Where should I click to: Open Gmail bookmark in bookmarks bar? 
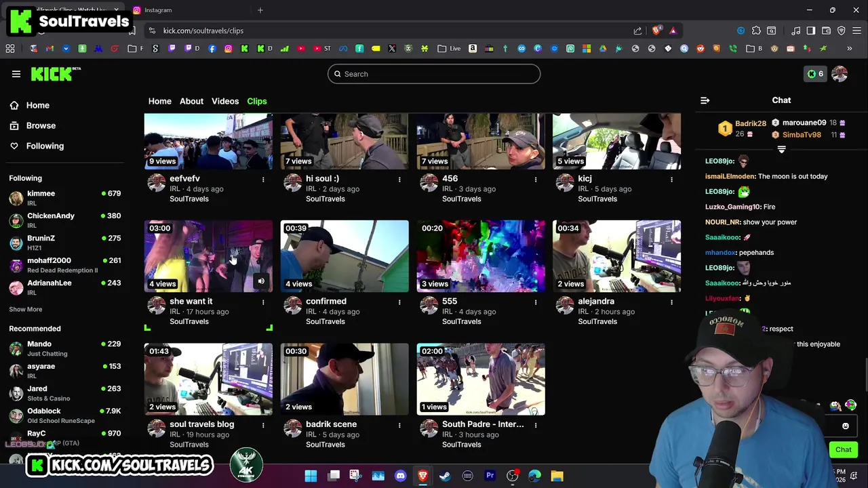click(x=50, y=48)
